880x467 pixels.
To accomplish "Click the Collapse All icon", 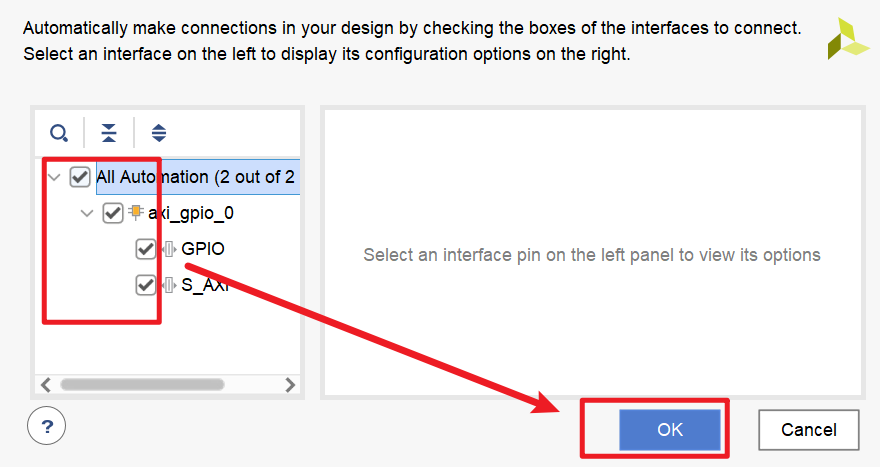I will pyautogui.click(x=108, y=133).
